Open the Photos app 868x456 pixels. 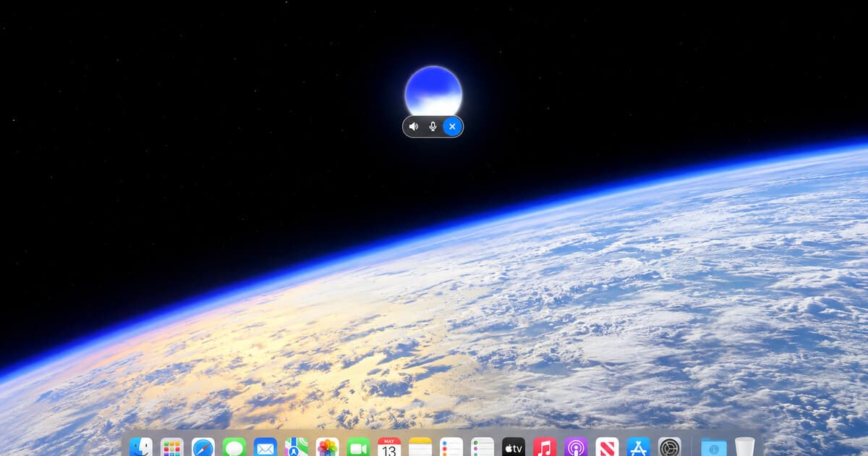point(328,447)
